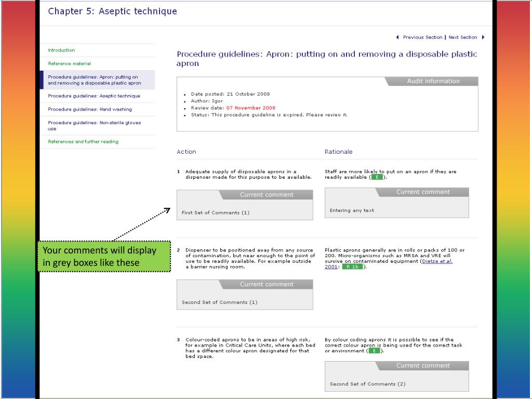The image size is (532, 399).
Task: Click the Entering any text comment box
Action: point(396,203)
